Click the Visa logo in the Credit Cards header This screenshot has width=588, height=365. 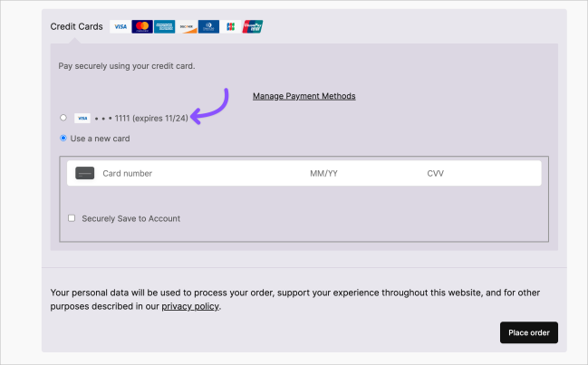click(x=120, y=27)
